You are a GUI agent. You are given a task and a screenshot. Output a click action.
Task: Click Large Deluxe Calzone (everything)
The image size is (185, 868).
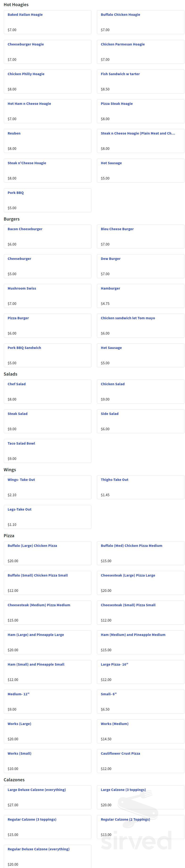tap(48, 797)
